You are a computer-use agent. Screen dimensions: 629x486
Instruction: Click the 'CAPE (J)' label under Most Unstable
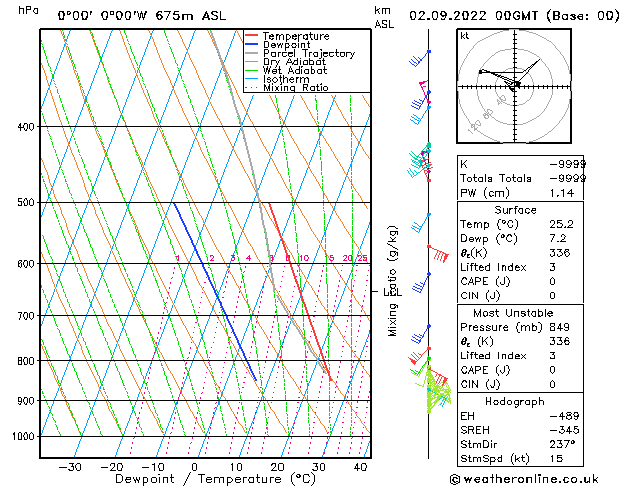point(485,370)
